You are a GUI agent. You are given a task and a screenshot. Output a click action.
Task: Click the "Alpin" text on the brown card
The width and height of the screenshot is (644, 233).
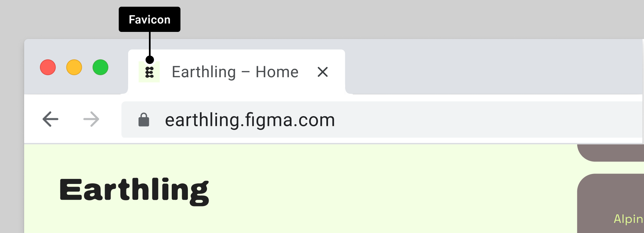pos(628,219)
